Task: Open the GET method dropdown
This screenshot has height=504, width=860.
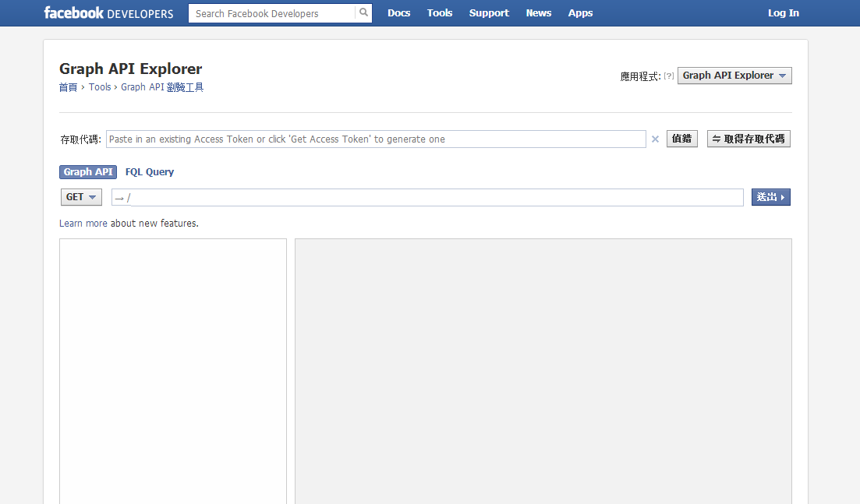Action: [x=81, y=197]
